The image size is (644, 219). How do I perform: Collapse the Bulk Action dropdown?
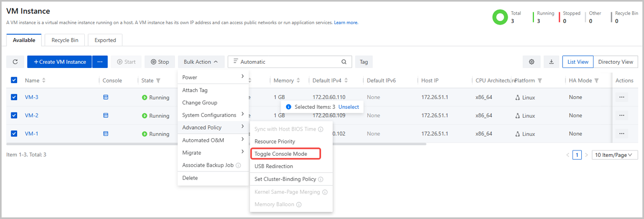tap(200, 62)
